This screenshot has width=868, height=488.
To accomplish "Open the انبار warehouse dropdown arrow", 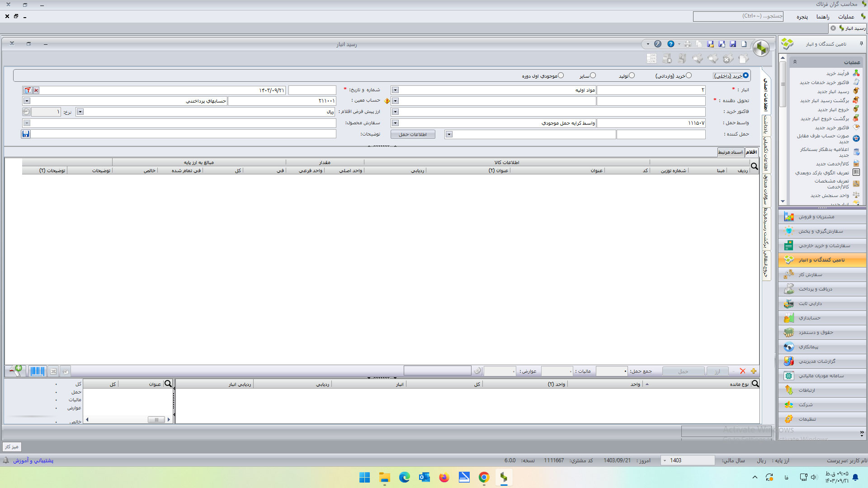I will 395,90.
